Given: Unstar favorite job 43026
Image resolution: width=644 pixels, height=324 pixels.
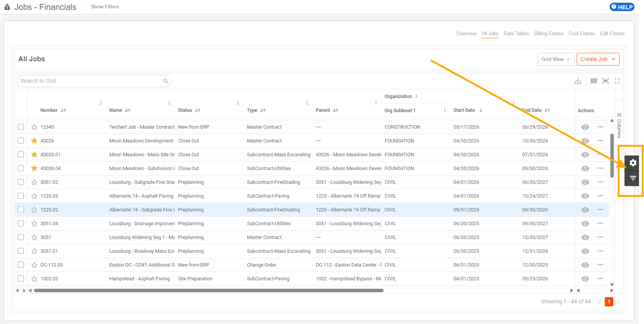Looking at the screenshot, I should (34, 141).
